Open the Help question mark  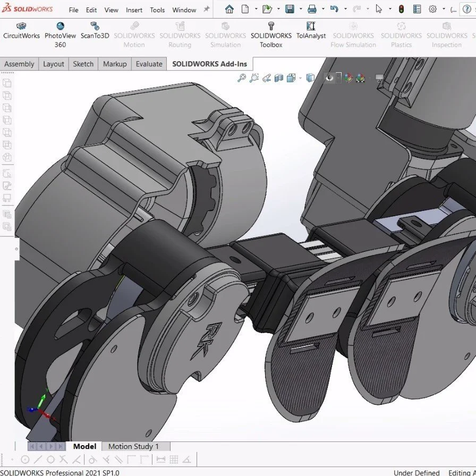(x=466, y=9)
